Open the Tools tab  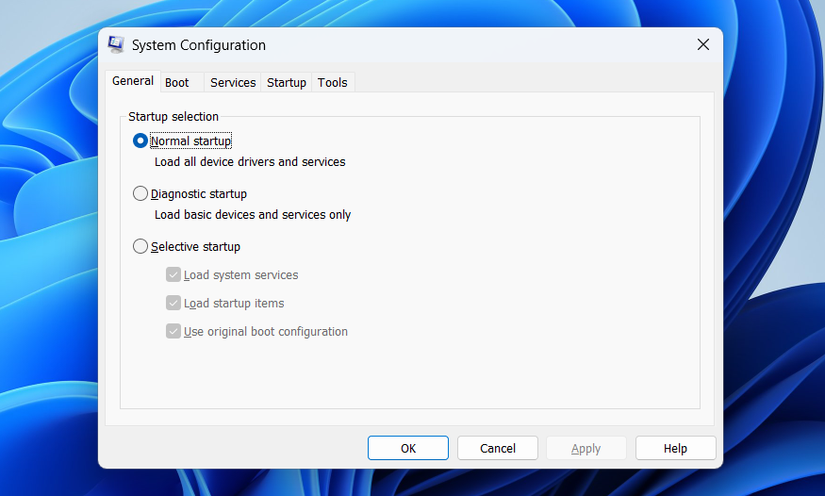[x=333, y=83]
